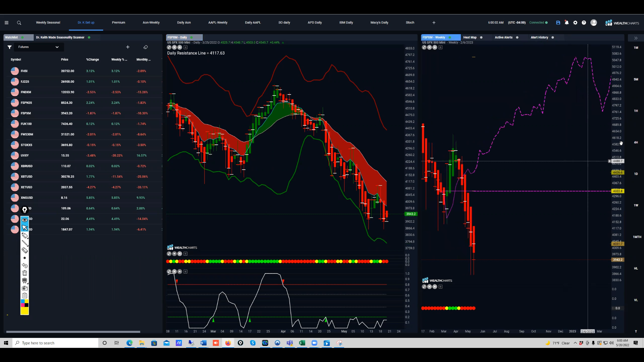Clear annotations with the trash can
Screen dimensions: 644x362
pyautogui.click(x=24, y=273)
